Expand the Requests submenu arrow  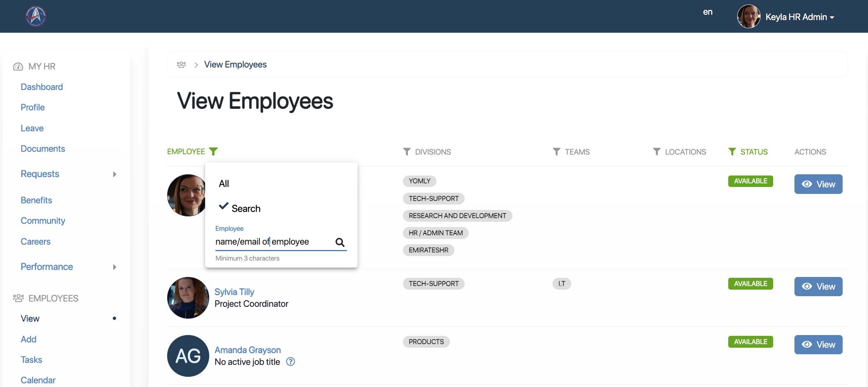coord(114,174)
